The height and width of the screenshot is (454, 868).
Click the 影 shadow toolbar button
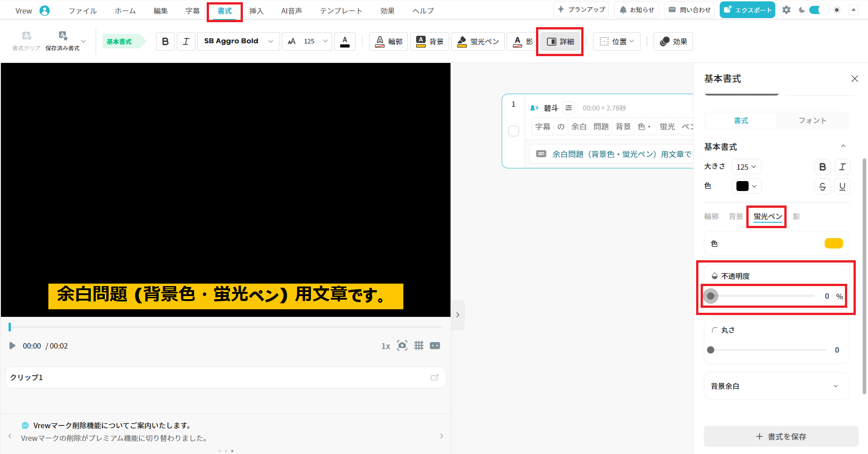click(x=523, y=41)
